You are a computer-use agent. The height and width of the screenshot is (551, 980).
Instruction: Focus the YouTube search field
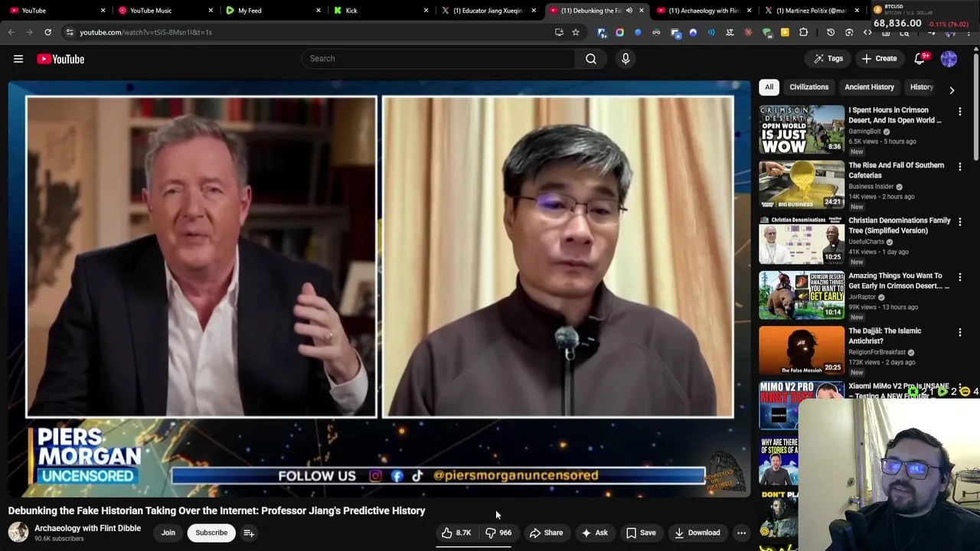pyautogui.click(x=438, y=59)
